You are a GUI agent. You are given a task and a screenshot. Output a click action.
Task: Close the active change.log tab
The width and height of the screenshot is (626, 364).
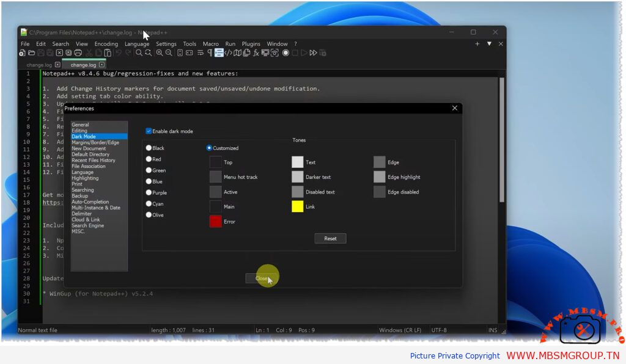click(102, 65)
